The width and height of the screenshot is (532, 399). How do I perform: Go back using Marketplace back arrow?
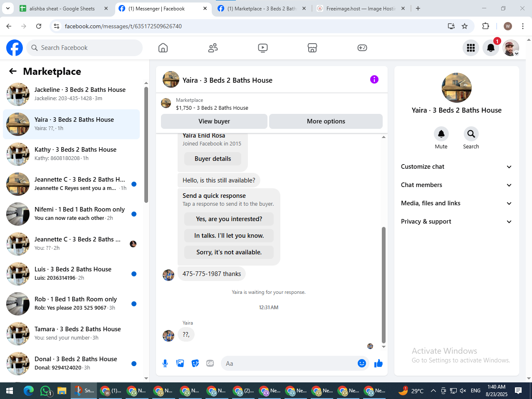coord(13,71)
